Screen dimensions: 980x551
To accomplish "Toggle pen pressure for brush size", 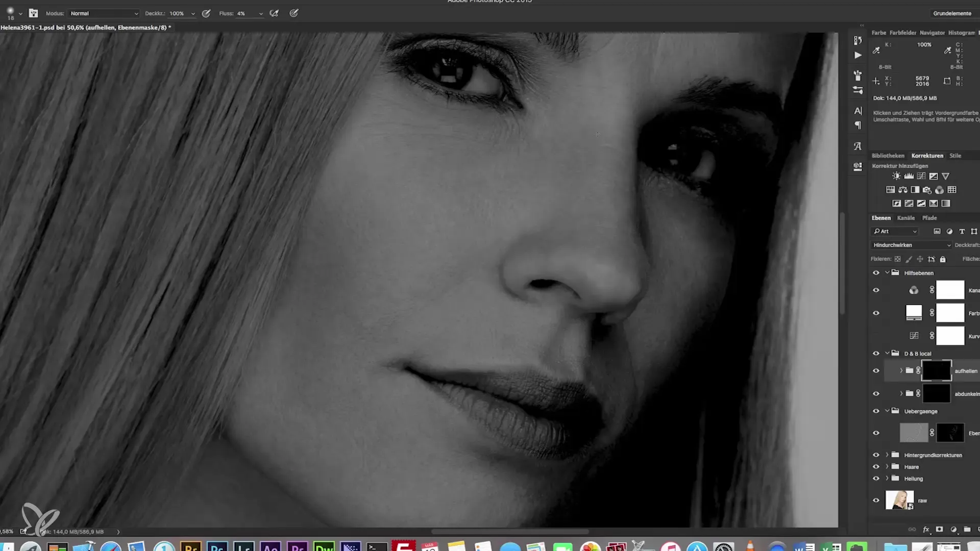I will pos(294,13).
